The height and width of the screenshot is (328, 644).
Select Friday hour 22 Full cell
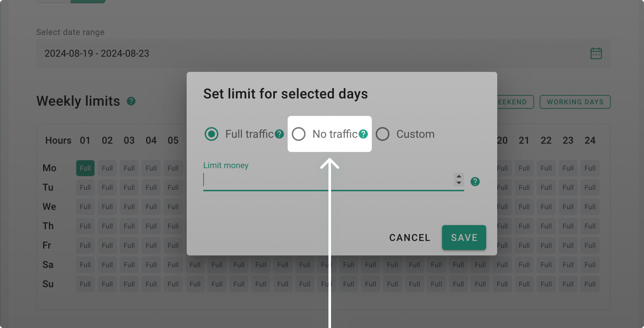(546, 245)
